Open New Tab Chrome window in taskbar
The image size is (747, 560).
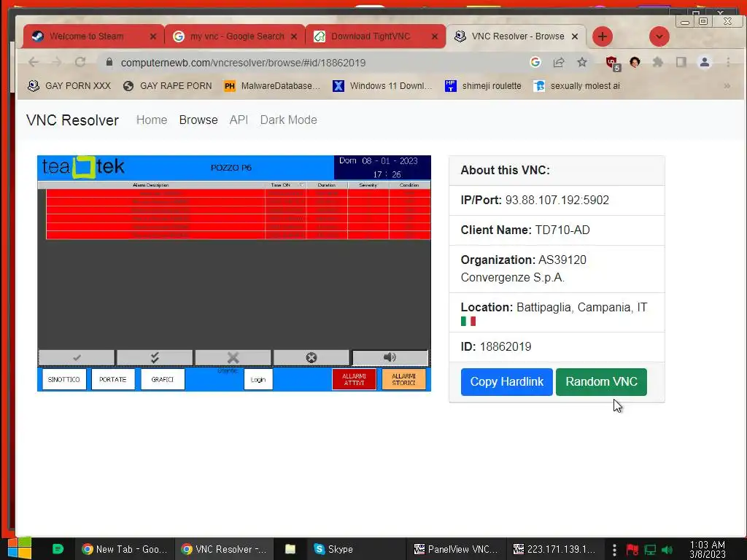(x=124, y=549)
